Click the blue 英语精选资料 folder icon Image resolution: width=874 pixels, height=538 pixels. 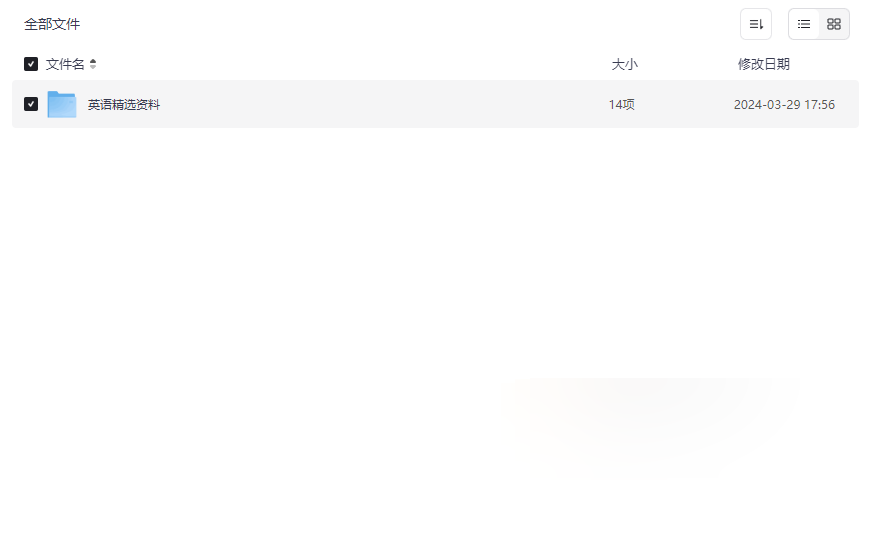62,104
